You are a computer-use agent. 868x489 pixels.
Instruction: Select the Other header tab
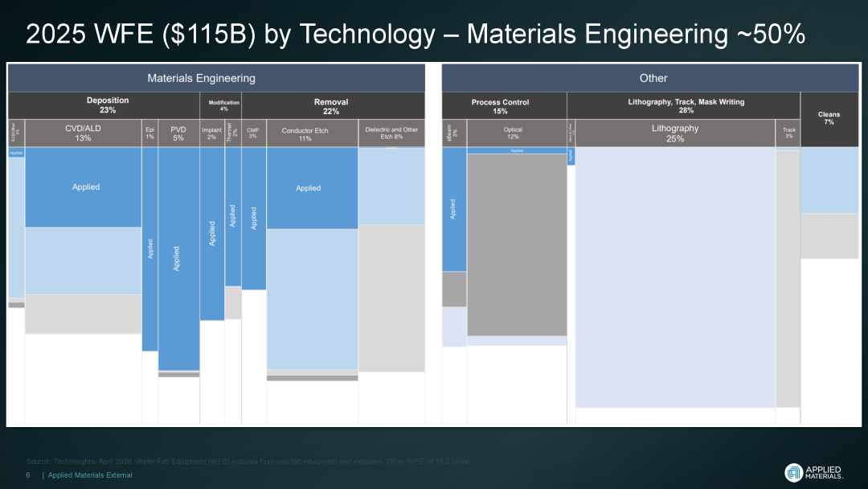click(653, 78)
